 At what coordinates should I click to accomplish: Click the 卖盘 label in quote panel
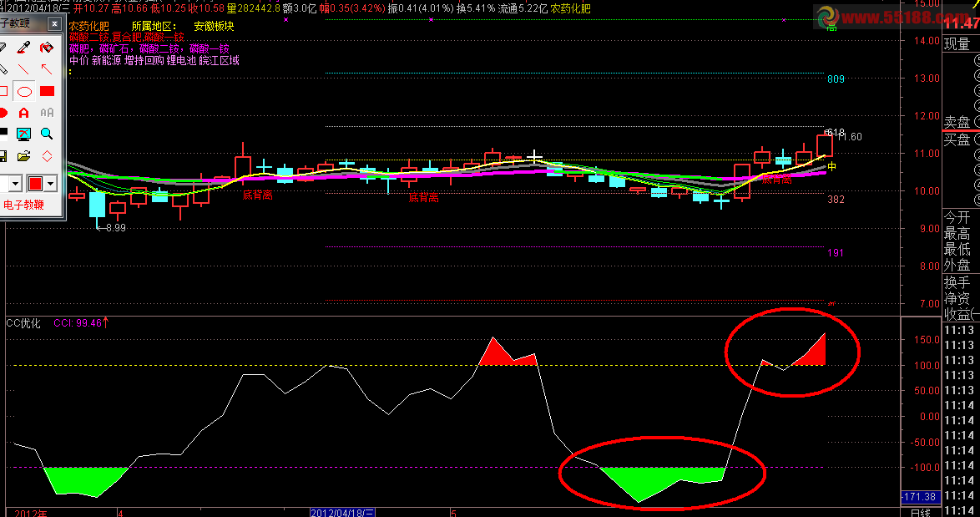pyautogui.click(x=957, y=122)
